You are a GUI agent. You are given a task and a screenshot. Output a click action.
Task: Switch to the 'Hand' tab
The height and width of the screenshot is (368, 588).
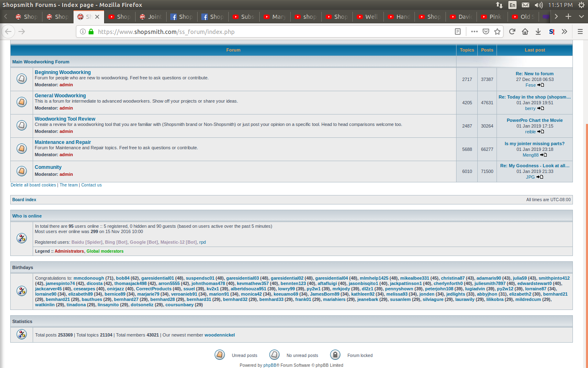tap(399, 17)
